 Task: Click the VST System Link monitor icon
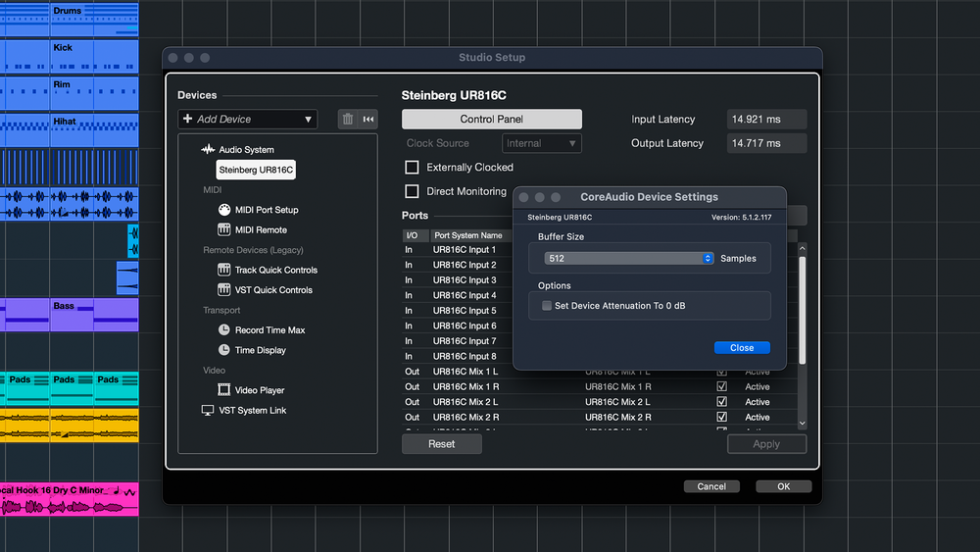(x=207, y=411)
